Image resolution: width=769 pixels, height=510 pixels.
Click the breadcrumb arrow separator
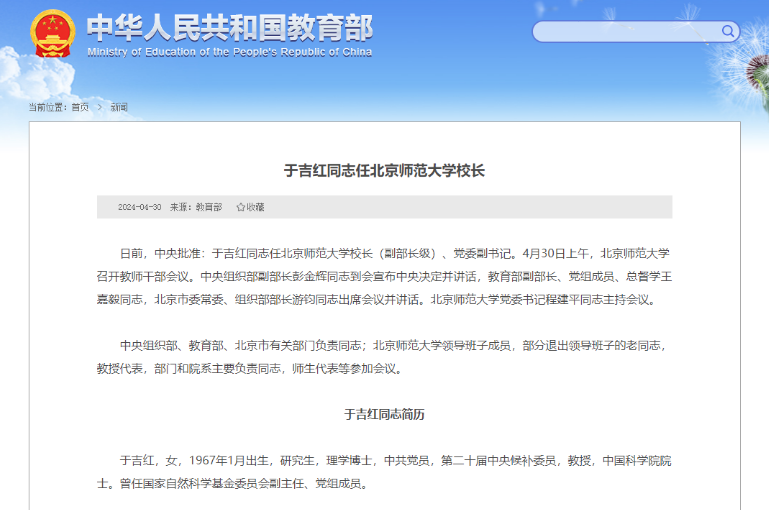[100, 106]
